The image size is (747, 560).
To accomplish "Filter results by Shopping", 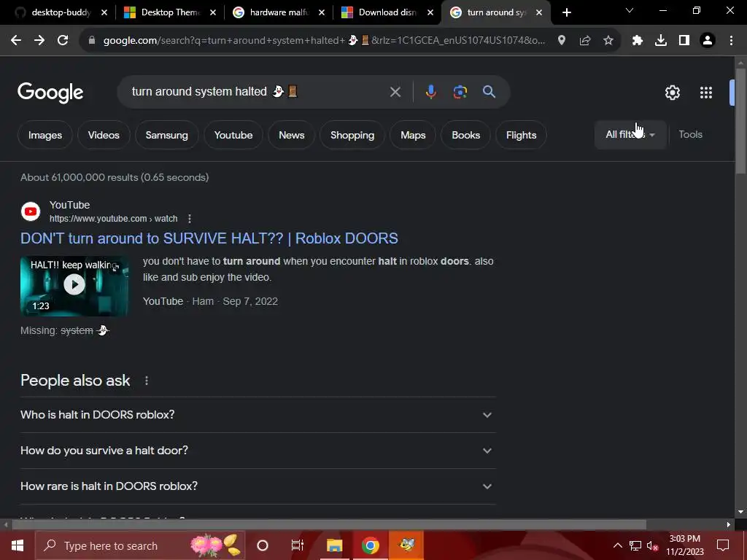I will click(352, 135).
